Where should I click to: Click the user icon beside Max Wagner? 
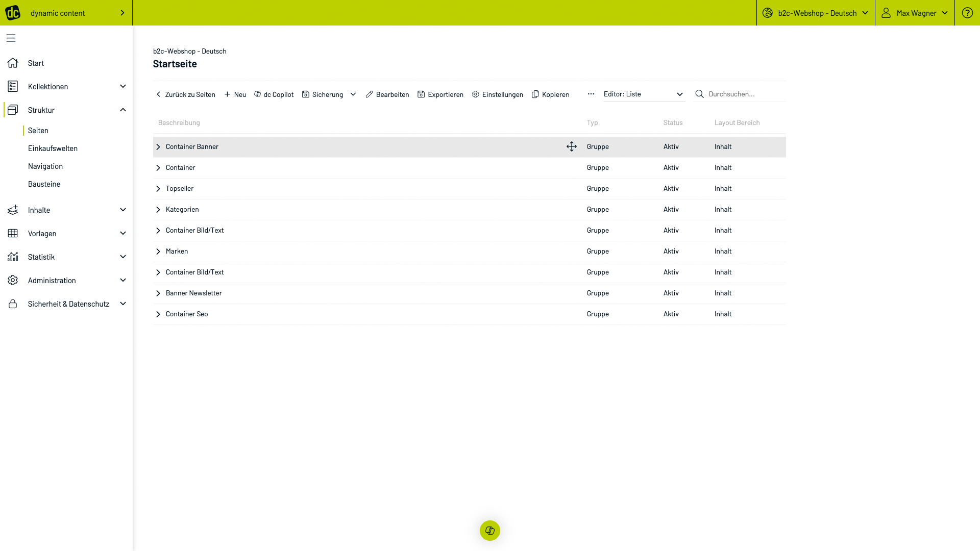click(x=886, y=13)
